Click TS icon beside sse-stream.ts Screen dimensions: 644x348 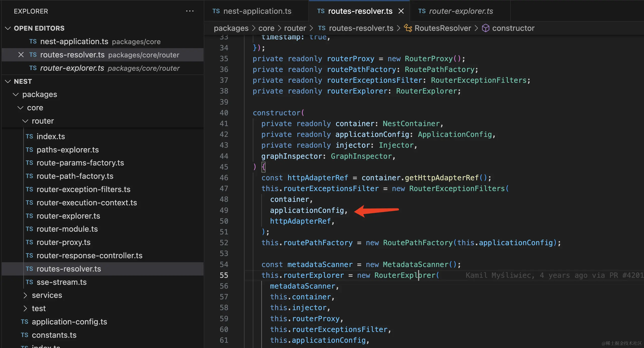tap(29, 282)
